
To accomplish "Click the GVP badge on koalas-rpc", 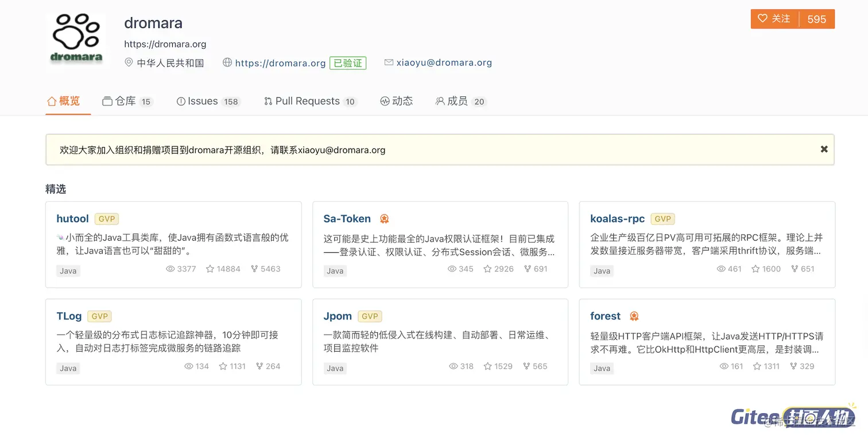I will 662,219.
